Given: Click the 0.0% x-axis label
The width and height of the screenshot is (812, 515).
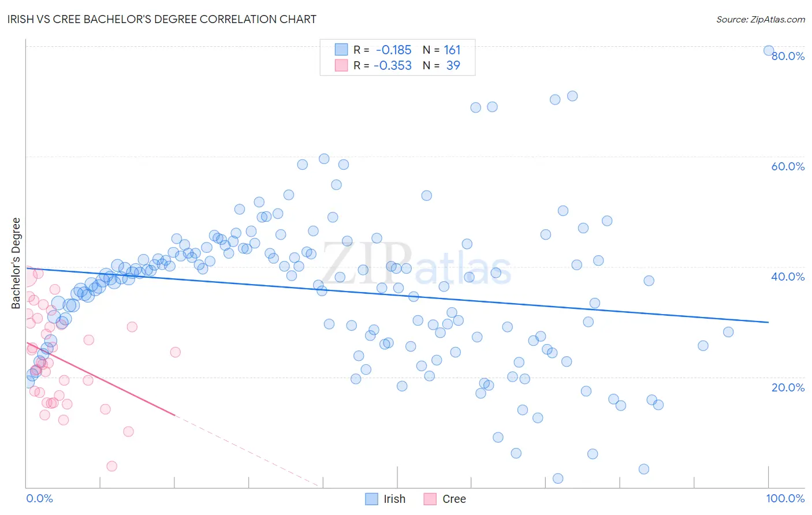Looking at the screenshot, I should pos(40,498).
